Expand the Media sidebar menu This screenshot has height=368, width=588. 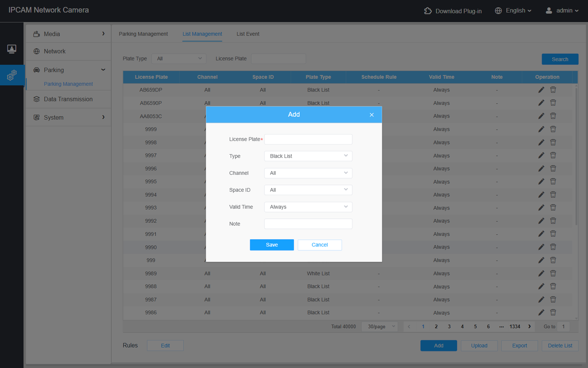[68, 34]
